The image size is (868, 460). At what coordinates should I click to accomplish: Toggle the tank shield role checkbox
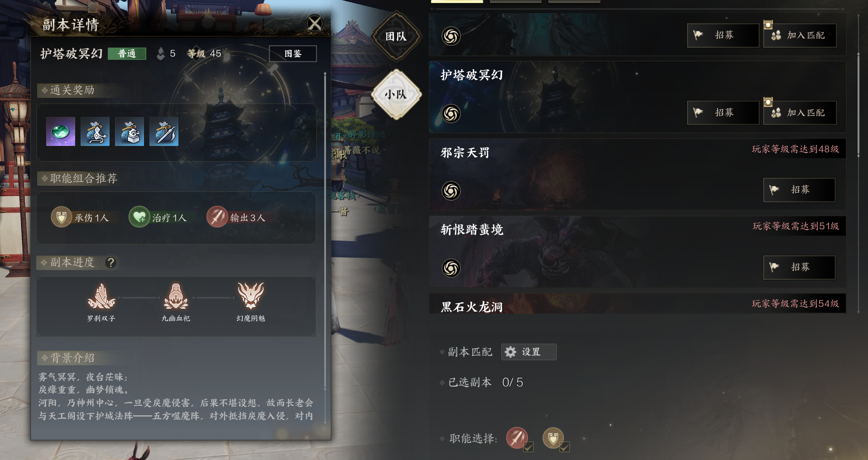click(564, 447)
